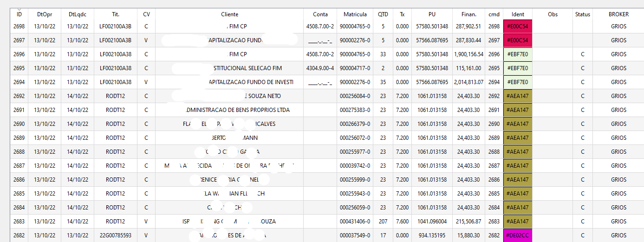Select the Finan. value 2,014,813.07
This screenshot has width=644, height=242.
point(468,82)
